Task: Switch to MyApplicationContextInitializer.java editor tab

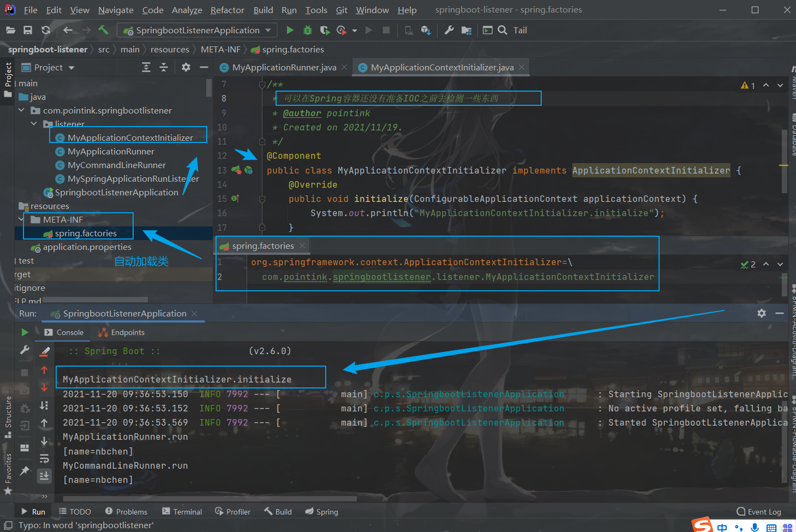Action: (x=442, y=67)
